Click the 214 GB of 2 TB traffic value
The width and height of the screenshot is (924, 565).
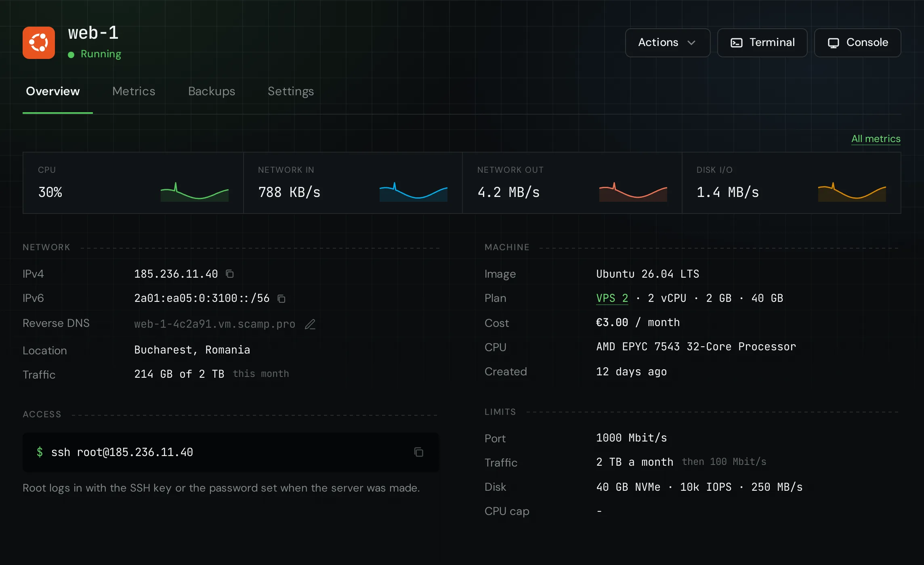coord(179,374)
